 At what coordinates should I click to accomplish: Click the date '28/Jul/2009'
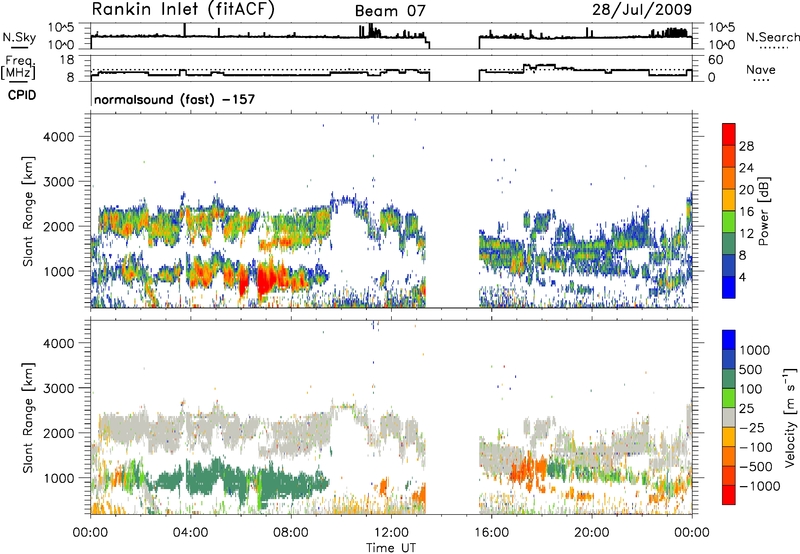coord(642,10)
